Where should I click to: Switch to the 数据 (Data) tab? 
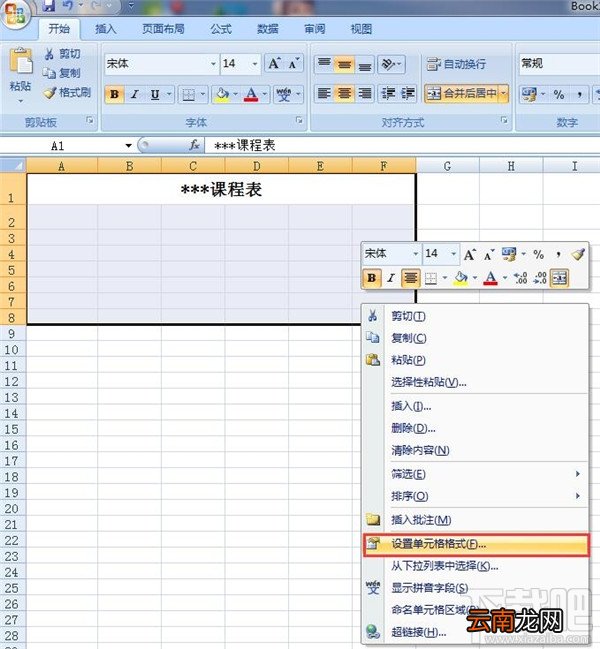(x=267, y=29)
